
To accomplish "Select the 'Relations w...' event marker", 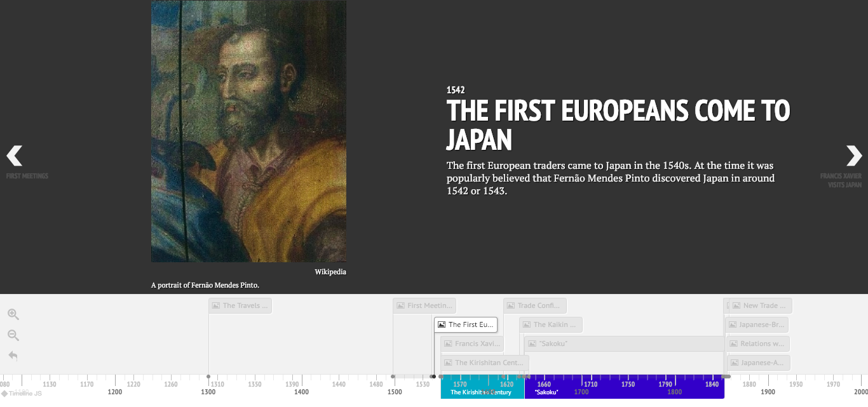I will tap(757, 344).
